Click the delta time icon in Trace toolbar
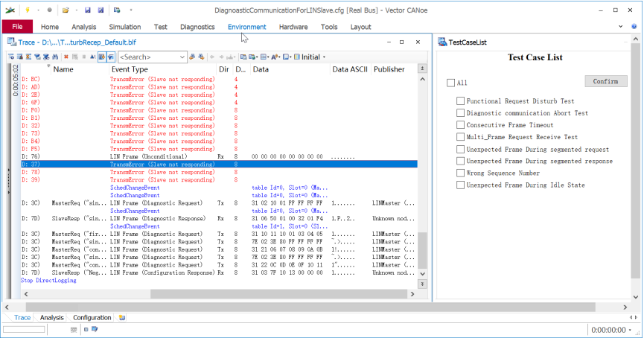 coord(92,57)
